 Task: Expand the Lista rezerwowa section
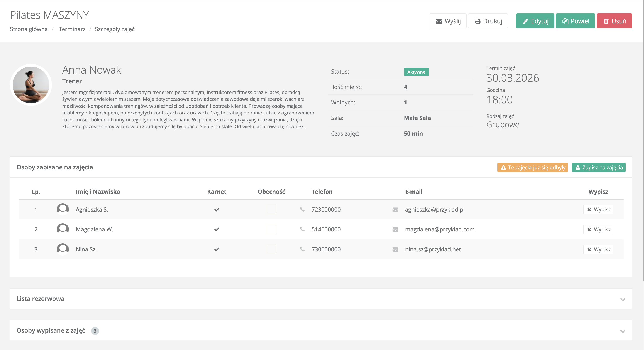[x=622, y=299]
